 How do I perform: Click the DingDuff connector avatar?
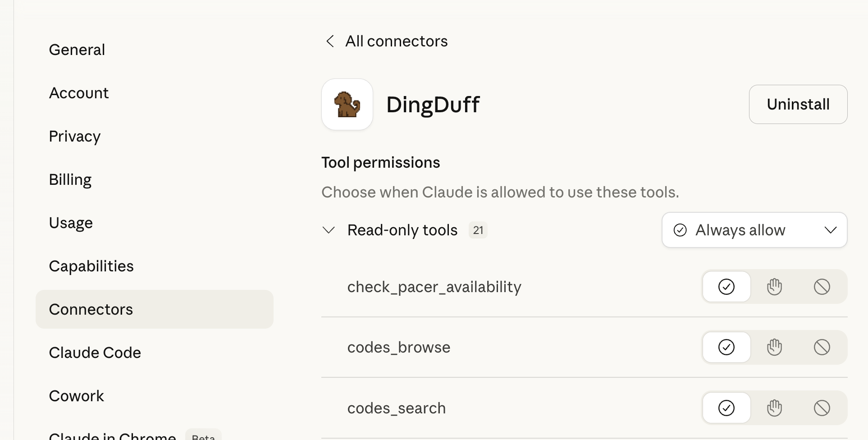click(x=347, y=104)
